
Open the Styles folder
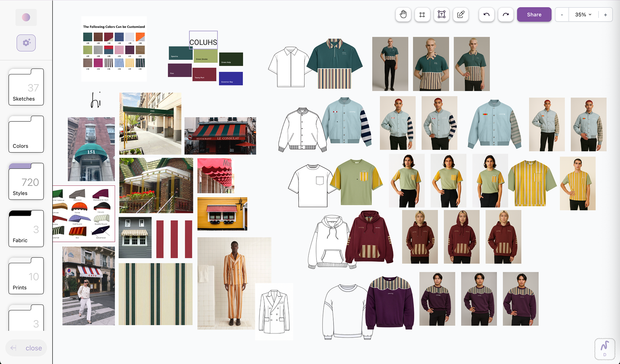26,182
